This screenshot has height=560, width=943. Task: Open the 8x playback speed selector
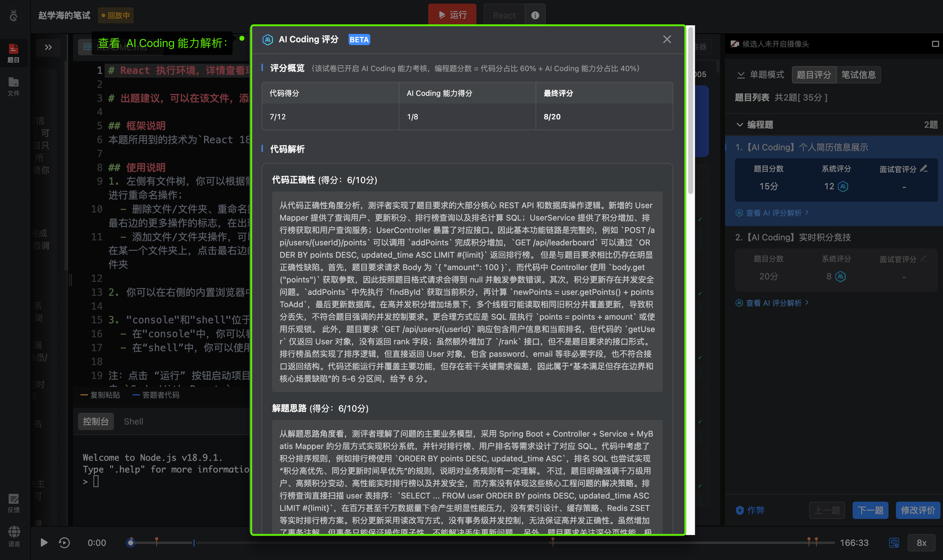point(921,543)
